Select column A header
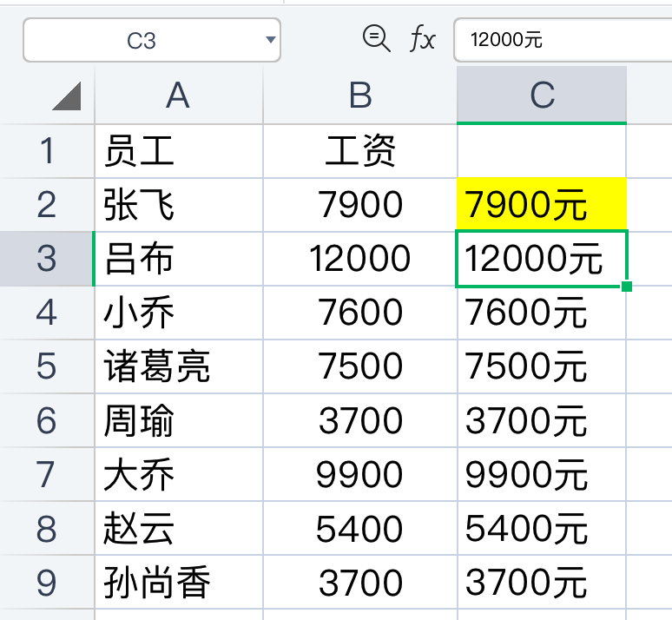Image resolution: width=672 pixels, height=620 pixels. coord(178,96)
